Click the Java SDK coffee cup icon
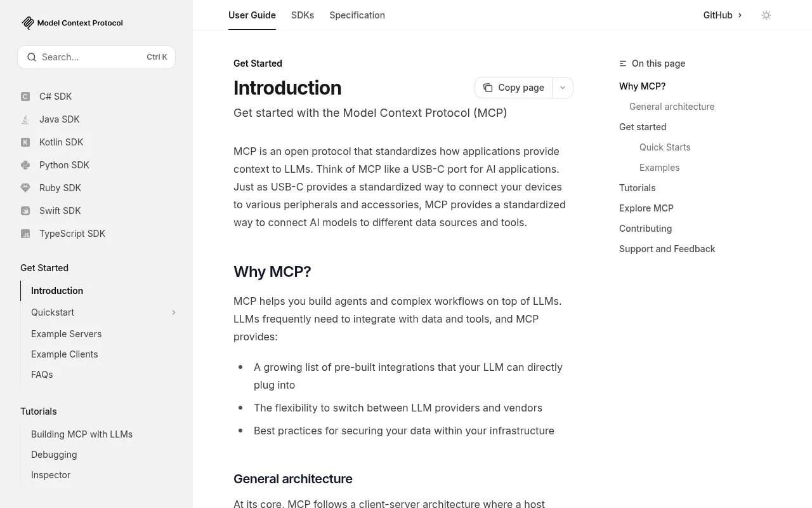This screenshot has width=812, height=508. coord(25,119)
